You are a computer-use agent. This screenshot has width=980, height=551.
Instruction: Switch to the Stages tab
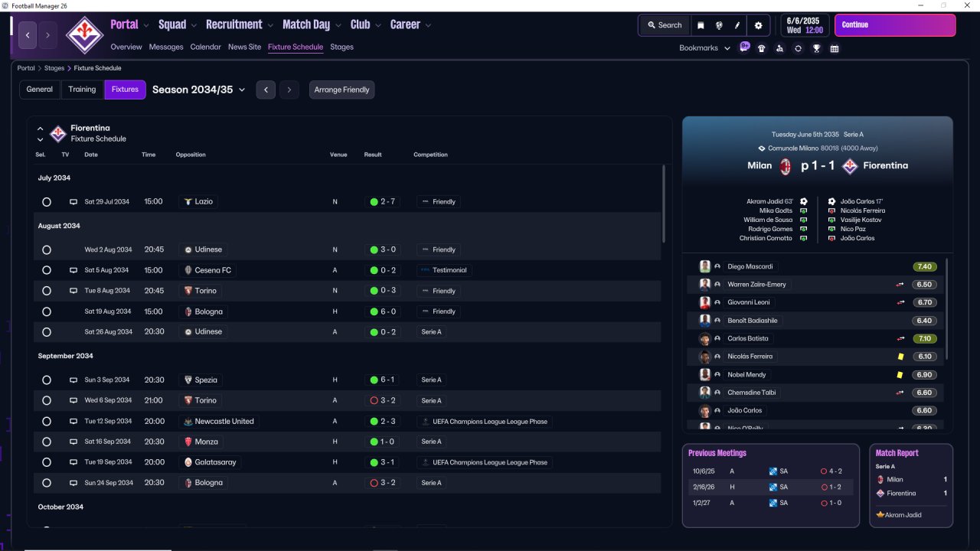coord(341,47)
